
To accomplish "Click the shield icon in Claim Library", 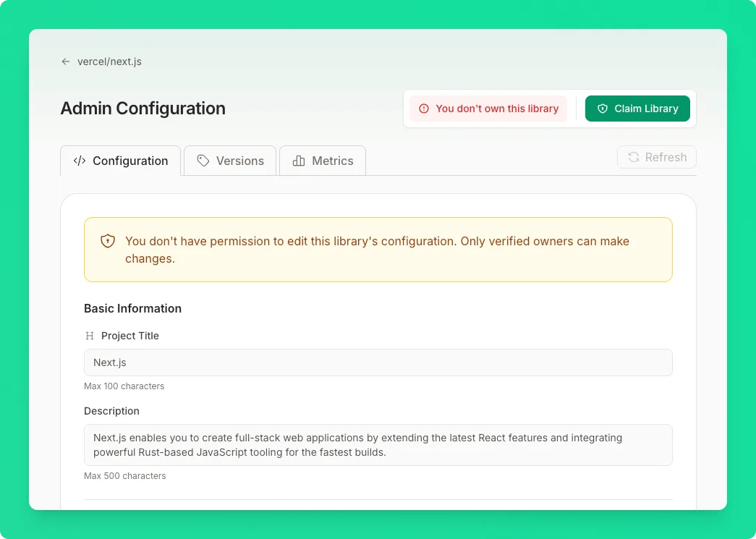I will [x=602, y=109].
